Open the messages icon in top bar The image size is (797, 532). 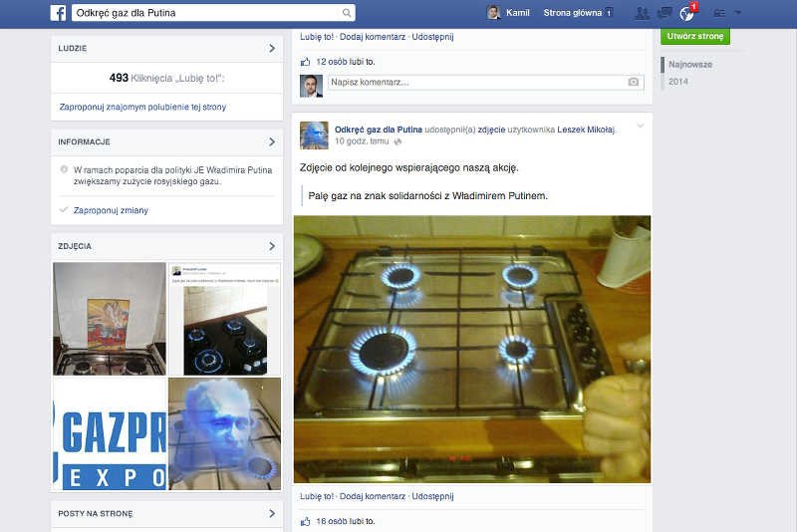click(664, 13)
